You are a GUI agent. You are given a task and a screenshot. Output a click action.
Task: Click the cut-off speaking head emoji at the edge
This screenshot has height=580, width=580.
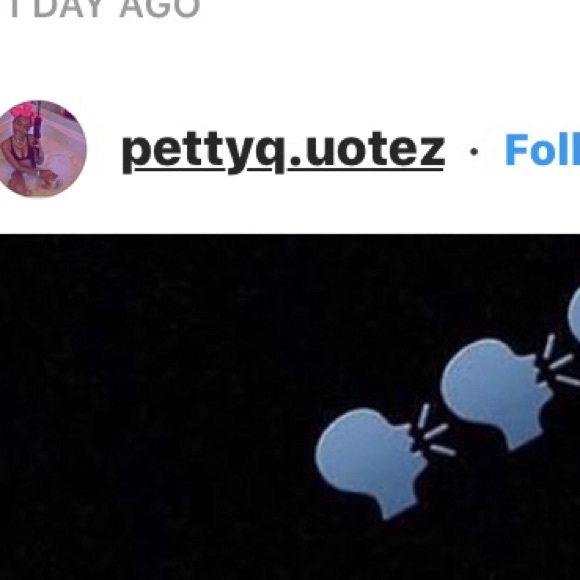tap(574, 314)
